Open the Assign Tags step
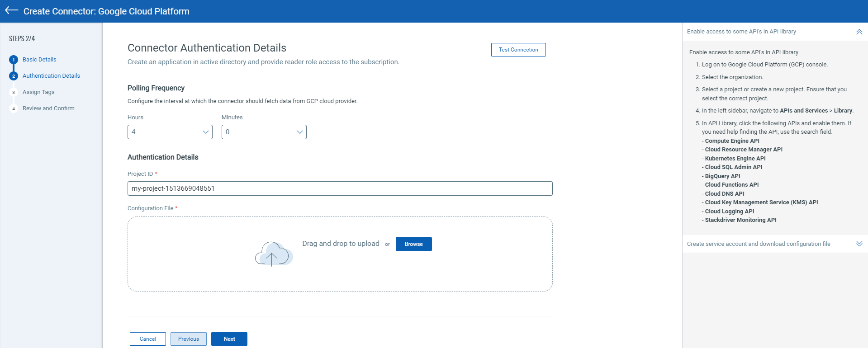 (38, 92)
